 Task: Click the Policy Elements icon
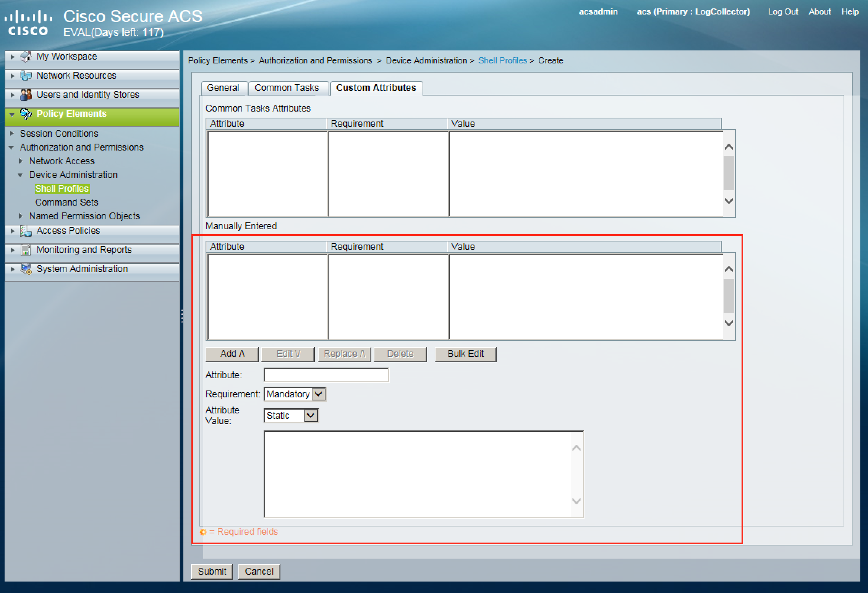pyautogui.click(x=26, y=113)
